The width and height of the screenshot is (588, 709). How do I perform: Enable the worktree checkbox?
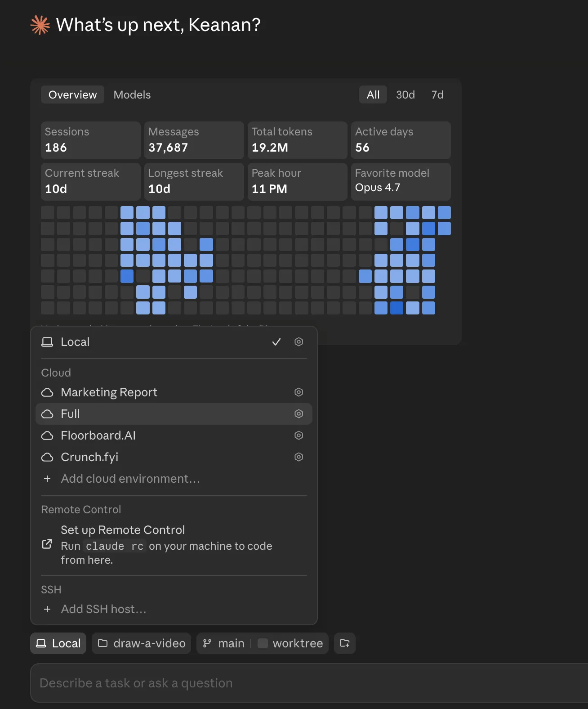click(x=263, y=643)
